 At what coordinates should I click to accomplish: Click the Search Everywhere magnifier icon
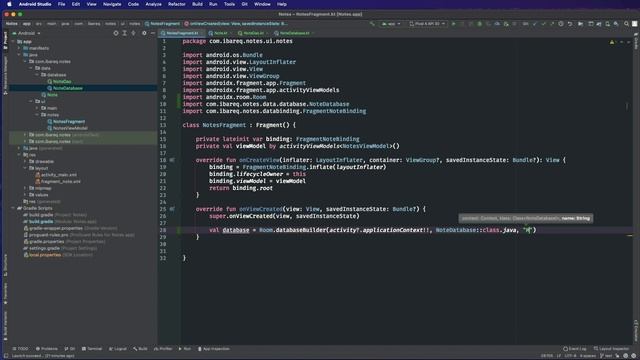[x=626, y=24]
